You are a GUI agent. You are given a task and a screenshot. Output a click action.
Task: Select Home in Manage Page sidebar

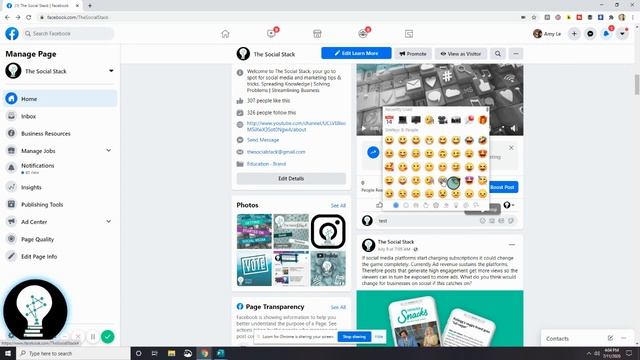pyautogui.click(x=60, y=99)
